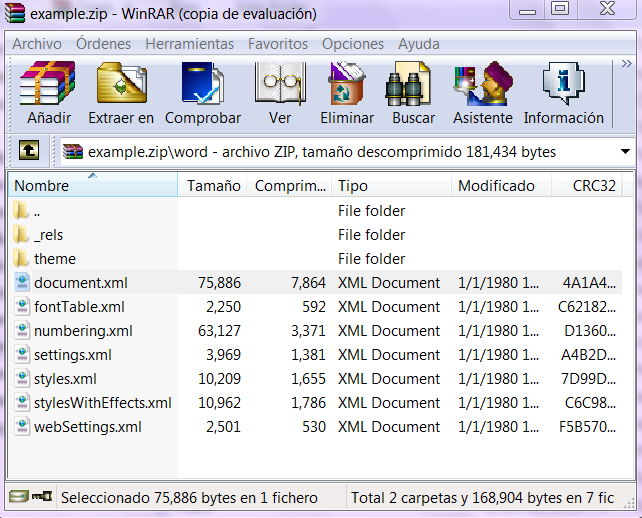Open the Opciones menu
642x518 pixels.
[x=353, y=44]
